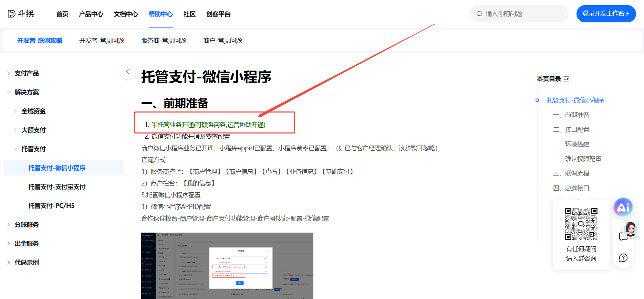This screenshot has height=299, width=644.
Task: Jump to 四、必选接口 in page contents
Action: click(571, 188)
